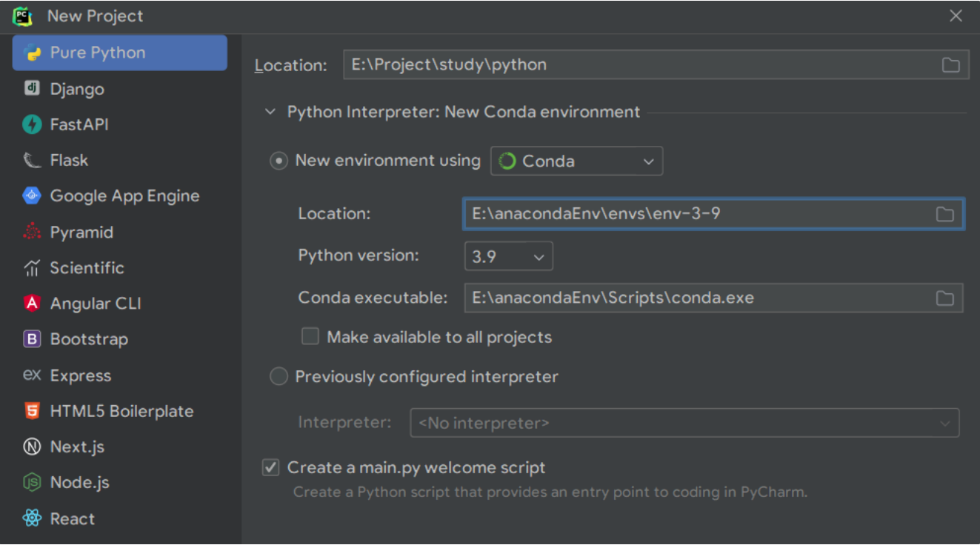Open the Python version 3.9 dropdown
Image resolution: width=980 pixels, height=545 pixels.
click(508, 257)
